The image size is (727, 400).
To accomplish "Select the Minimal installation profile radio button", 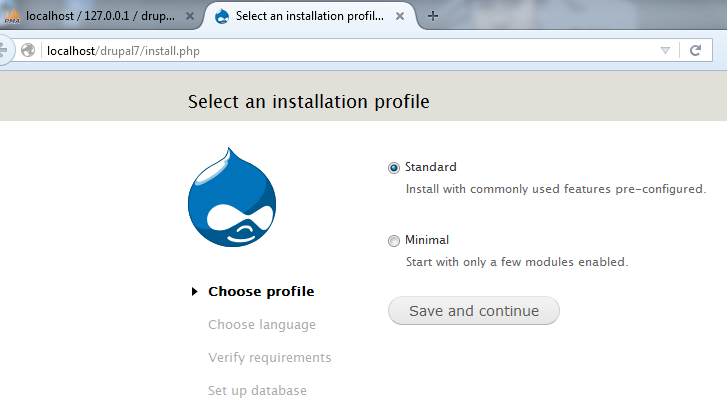I will (x=394, y=241).
